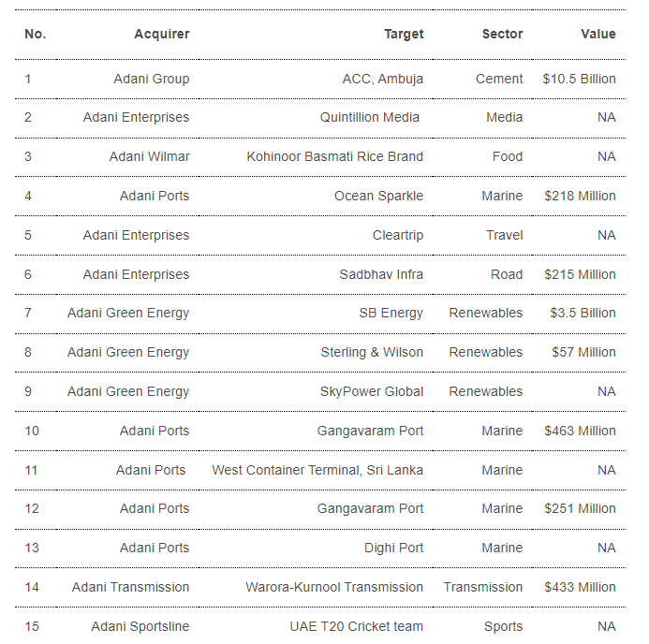Select the Ocean Sparkle target cell
The height and width of the screenshot is (644, 649).
(378, 196)
